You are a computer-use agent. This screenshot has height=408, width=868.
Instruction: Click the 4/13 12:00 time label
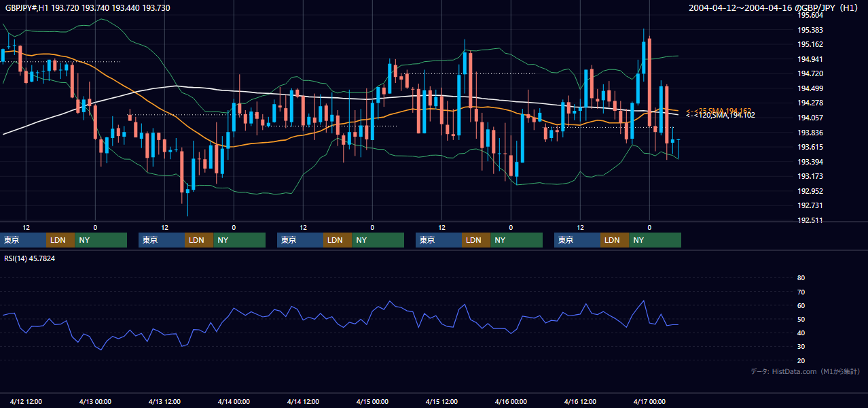(x=165, y=401)
